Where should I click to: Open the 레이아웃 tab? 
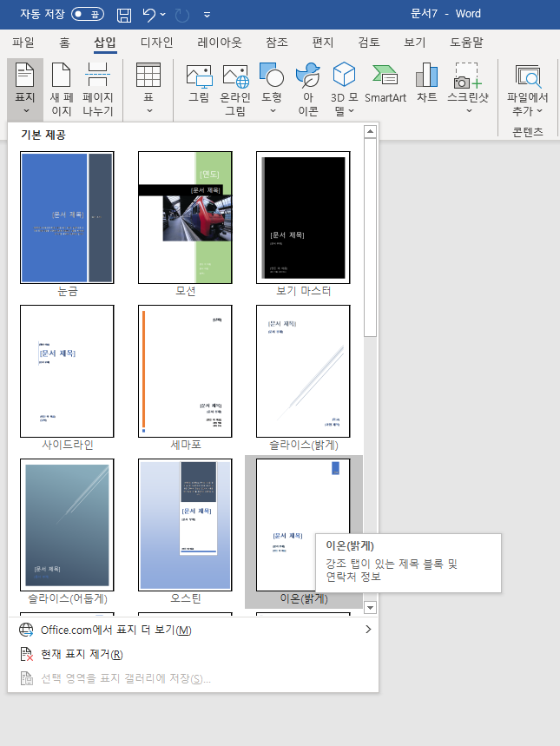(x=220, y=43)
